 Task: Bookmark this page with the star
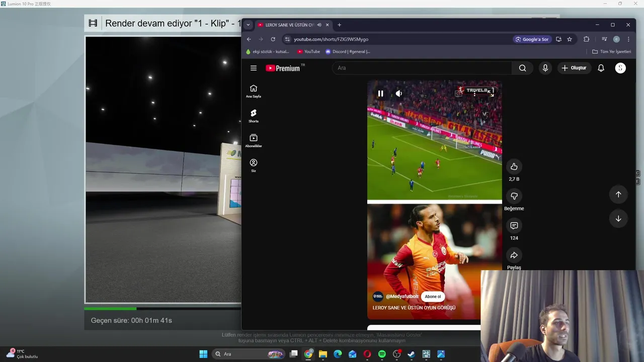[570, 39]
